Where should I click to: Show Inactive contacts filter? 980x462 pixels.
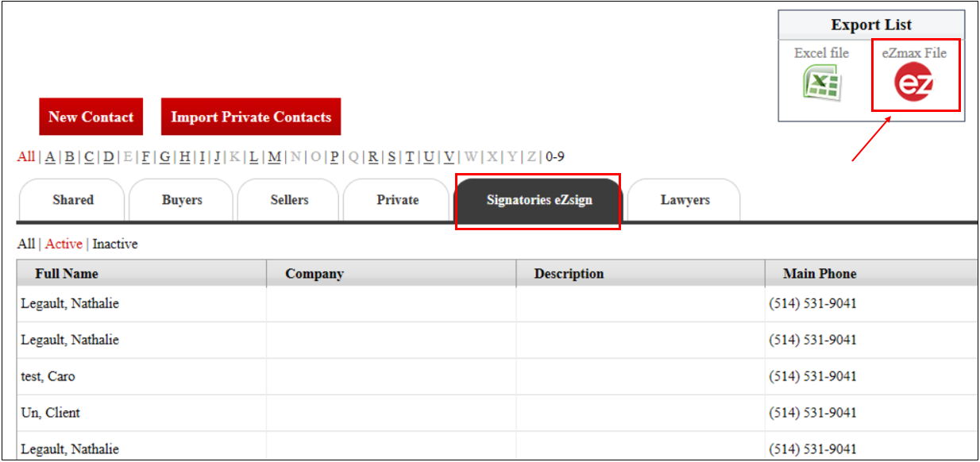click(x=115, y=244)
